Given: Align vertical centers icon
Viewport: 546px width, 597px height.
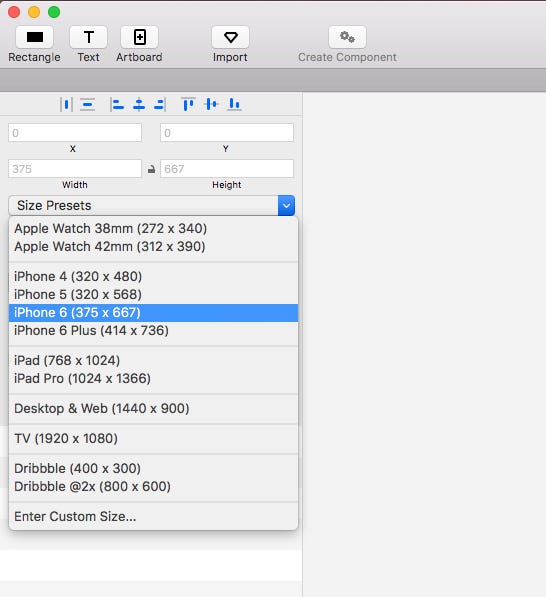Looking at the screenshot, I should (x=211, y=104).
